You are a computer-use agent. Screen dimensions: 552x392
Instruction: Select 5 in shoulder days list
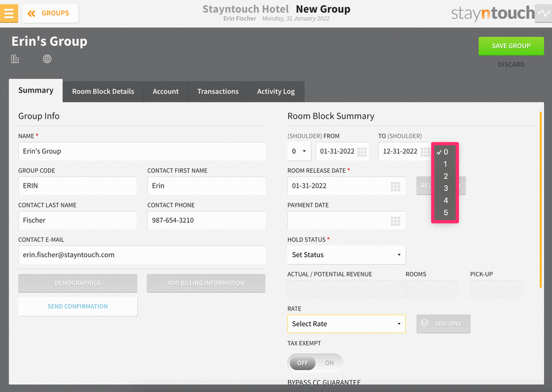[445, 212]
